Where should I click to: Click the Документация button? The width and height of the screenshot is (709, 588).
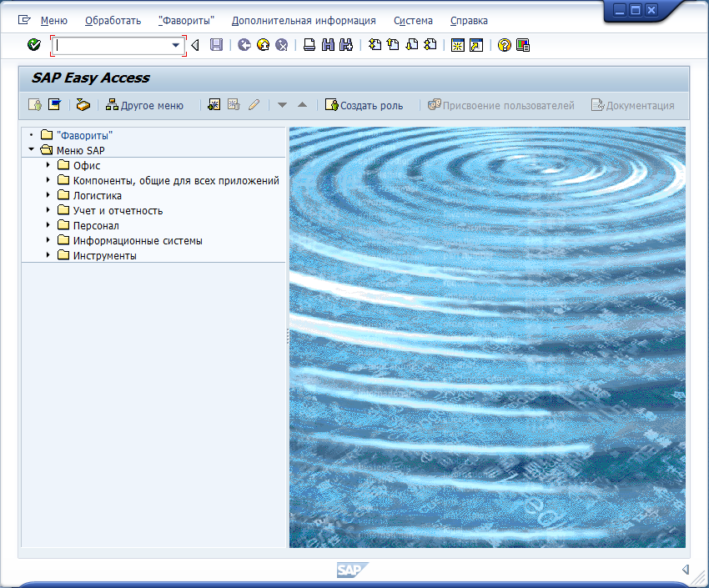click(632, 105)
